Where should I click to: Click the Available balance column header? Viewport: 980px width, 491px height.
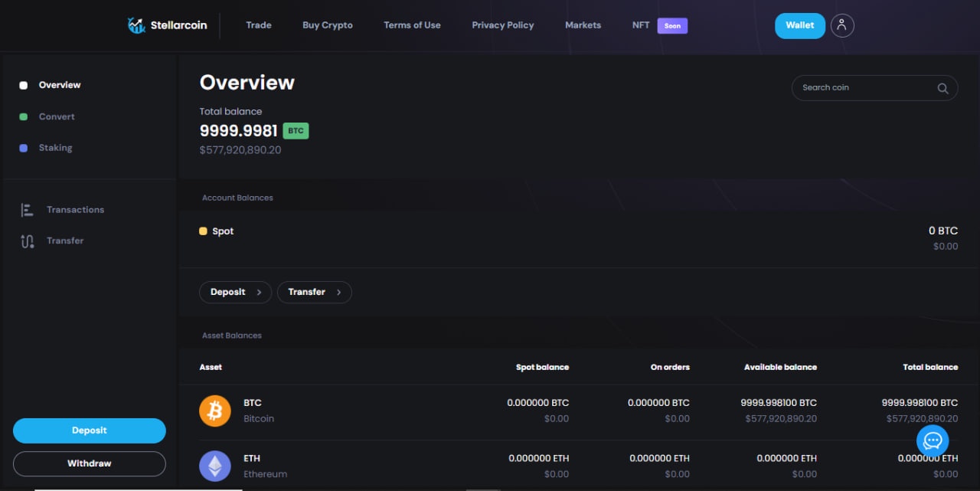[x=780, y=368]
